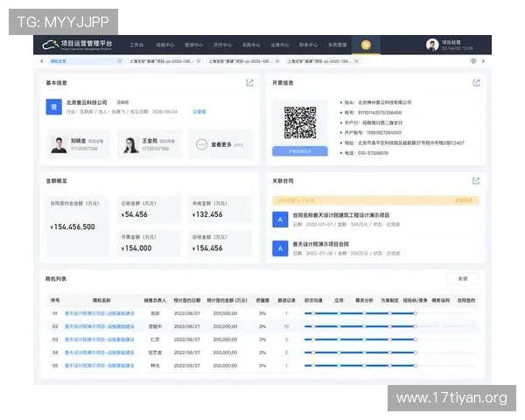Open the 营销中心 menu
The width and height of the screenshot is (525, 420).
(194, 45)
